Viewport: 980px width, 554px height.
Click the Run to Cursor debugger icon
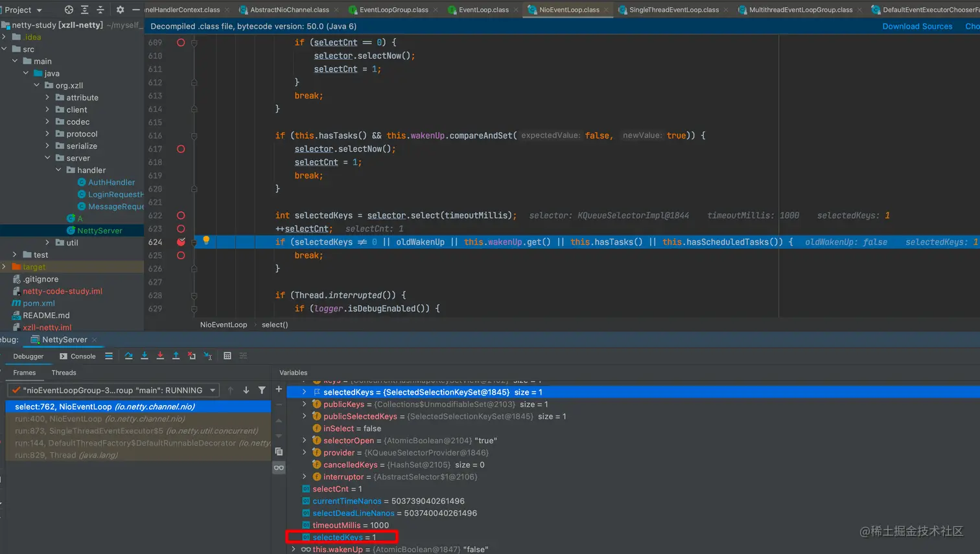click(x=208, y=356)
